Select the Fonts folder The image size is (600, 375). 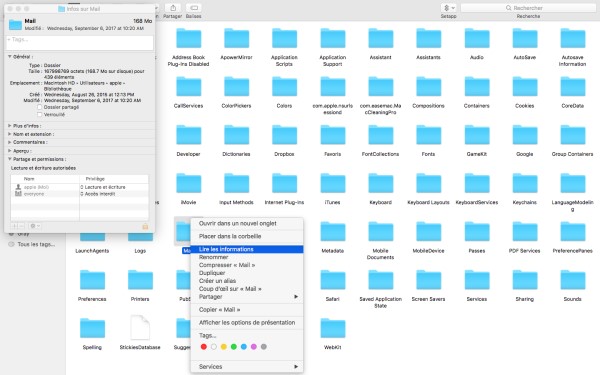(x=429, y=135)
